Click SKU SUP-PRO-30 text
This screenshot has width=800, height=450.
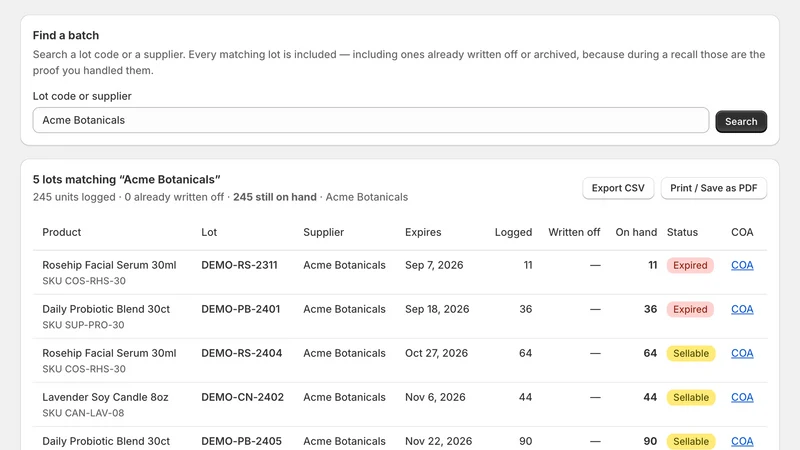[83, 324]
